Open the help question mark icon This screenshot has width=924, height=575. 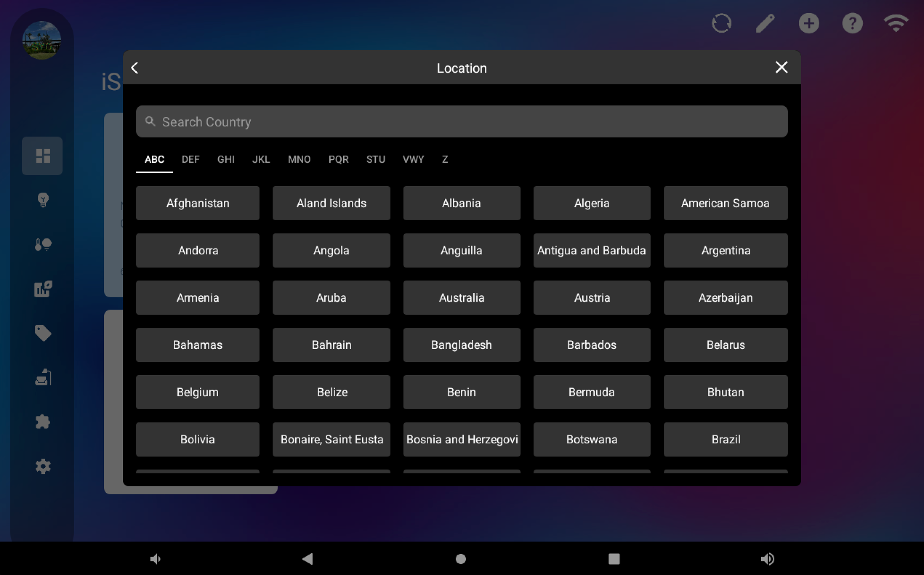tap(852, 23)
